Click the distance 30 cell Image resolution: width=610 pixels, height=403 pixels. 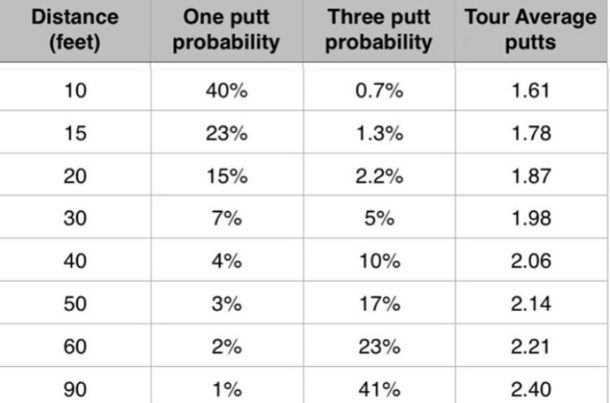pos(75,218)
